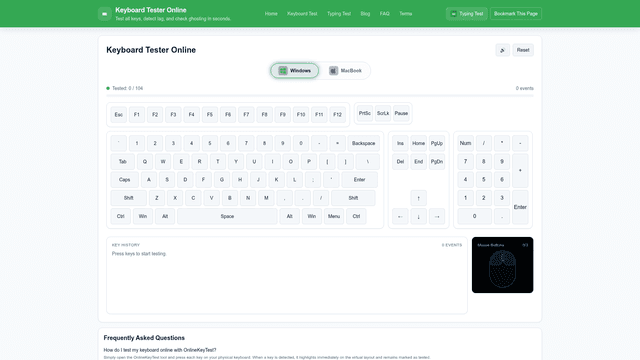This screenshot has width=640, height=360.
Task: Click the F12 key
Action: pyautogui.click(x=337, y=115)
